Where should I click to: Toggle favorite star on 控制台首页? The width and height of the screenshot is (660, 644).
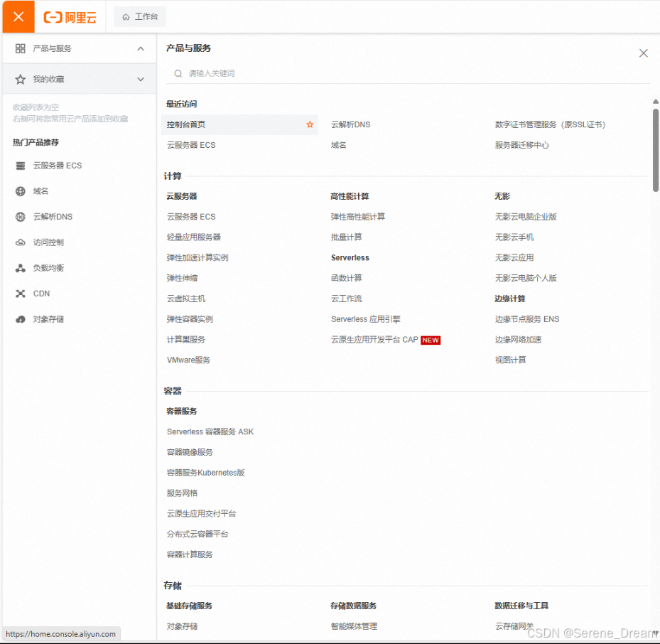click(310, 124)
